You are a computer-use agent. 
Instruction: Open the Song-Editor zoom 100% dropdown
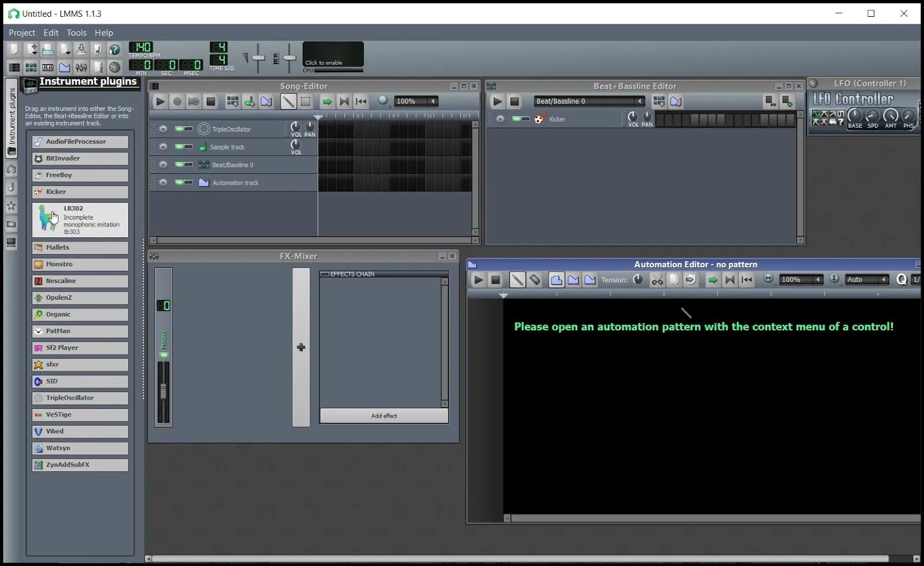(x=416, y=102)
